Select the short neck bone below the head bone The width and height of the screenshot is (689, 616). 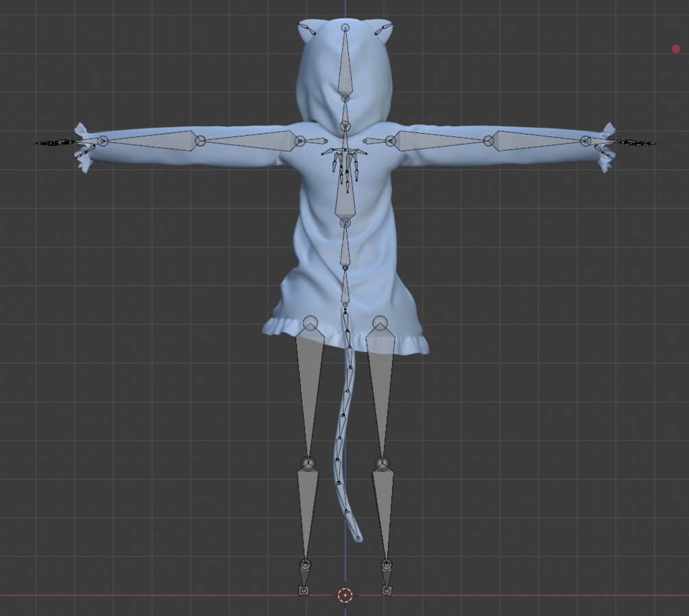click(346, 112)
